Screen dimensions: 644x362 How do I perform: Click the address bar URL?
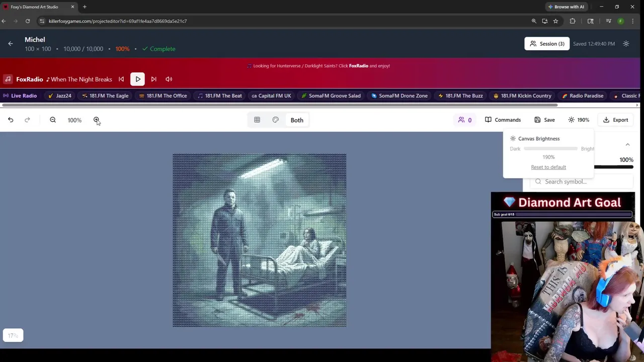118,21
